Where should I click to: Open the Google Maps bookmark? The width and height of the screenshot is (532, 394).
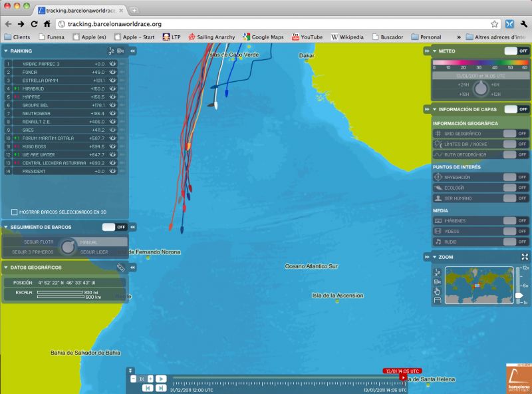pyautogui.click(x=264, y=37)
